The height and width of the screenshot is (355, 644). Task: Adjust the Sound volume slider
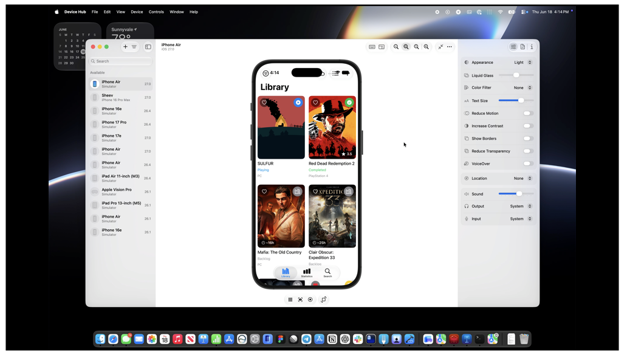pyautogui.click(x=516, y=193)
